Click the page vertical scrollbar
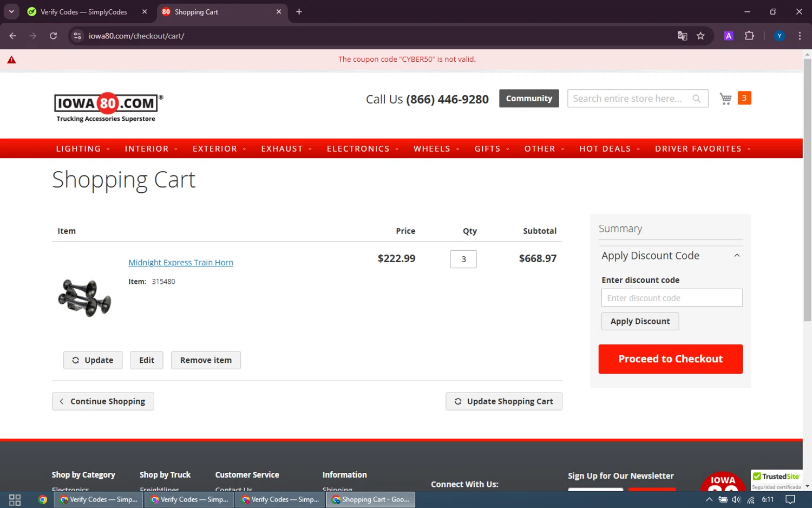The height and width of the screenshot is (508, 812). (807, 190)
